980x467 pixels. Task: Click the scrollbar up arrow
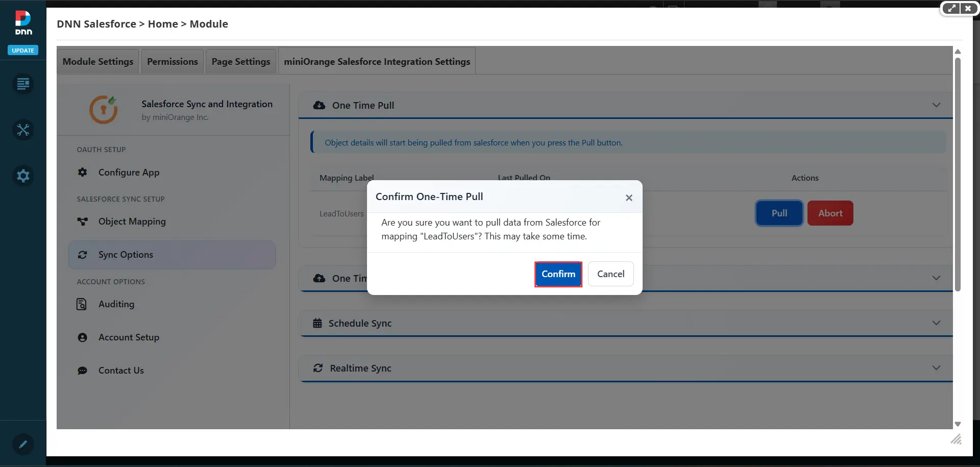[958, 52]
